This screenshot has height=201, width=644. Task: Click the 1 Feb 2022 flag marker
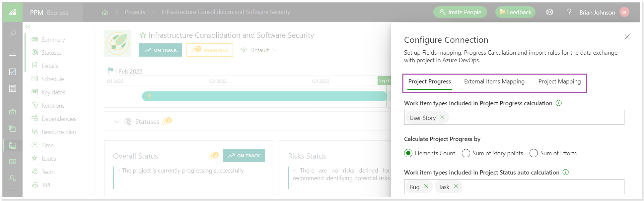pyautogui.click(x=110, y=71)
